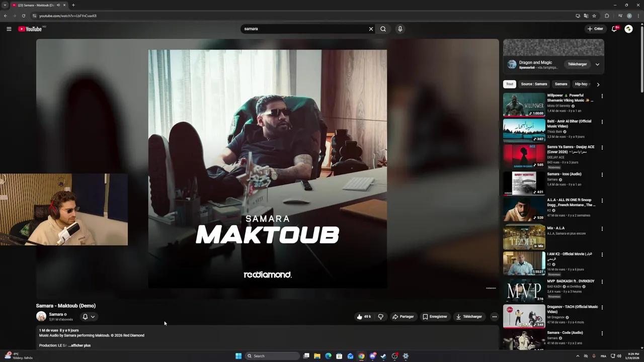Open the Chrome tab search dropdown
The height and width of the screenshot is (362, 644).
click(x=5, y=5)
